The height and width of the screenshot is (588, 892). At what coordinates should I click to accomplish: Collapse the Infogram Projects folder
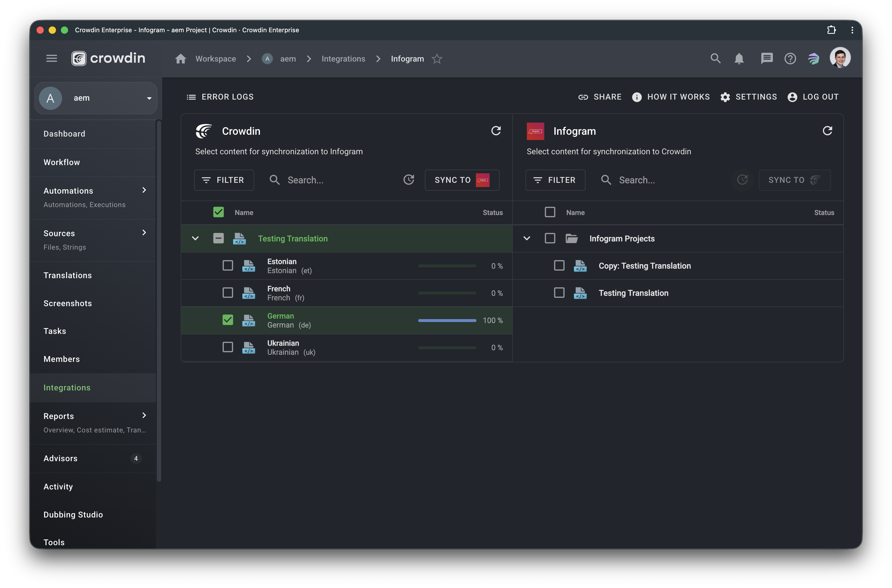[x=527, y=239]
